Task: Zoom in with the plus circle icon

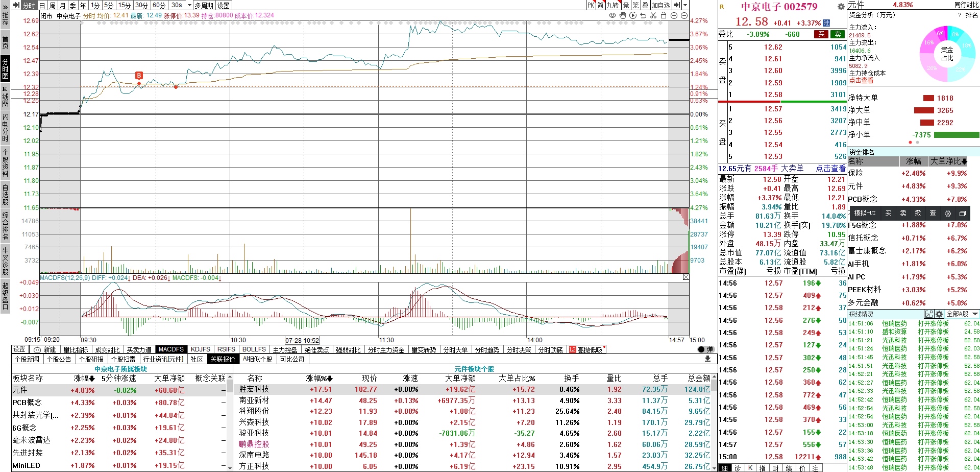Action: [674, 16]
